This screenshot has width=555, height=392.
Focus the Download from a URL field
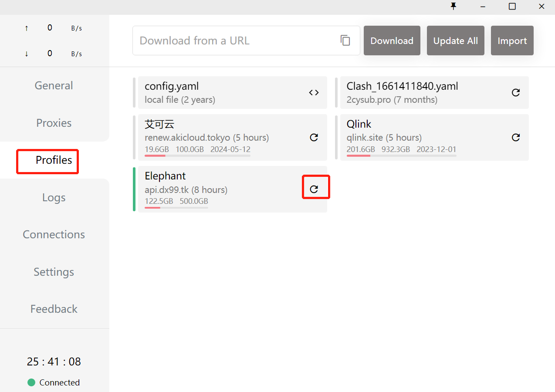click(235, 41)
